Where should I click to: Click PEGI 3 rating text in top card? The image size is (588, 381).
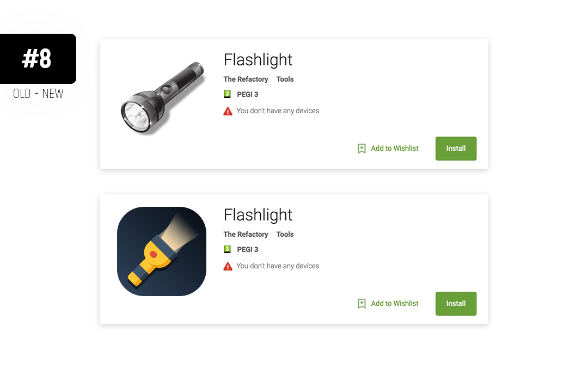[x=248, y=95]
